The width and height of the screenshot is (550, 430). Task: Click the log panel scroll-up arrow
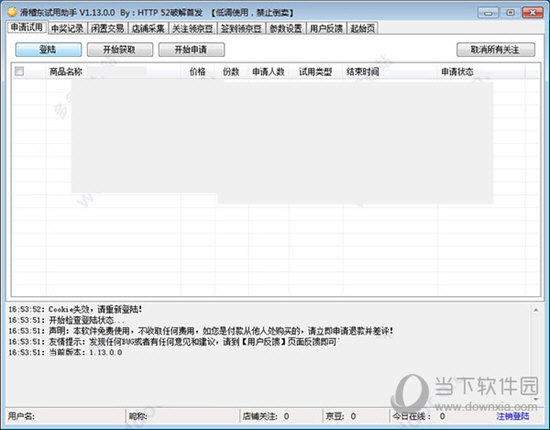(x=536, y=310)
